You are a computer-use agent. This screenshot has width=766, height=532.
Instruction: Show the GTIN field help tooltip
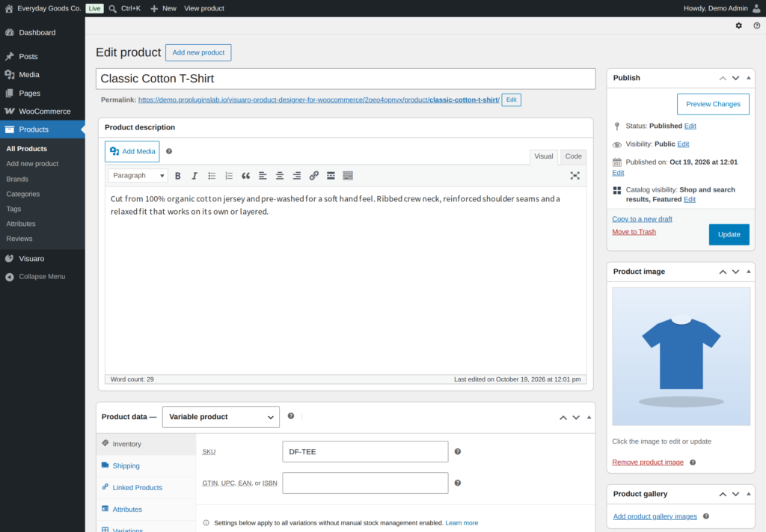458,483
